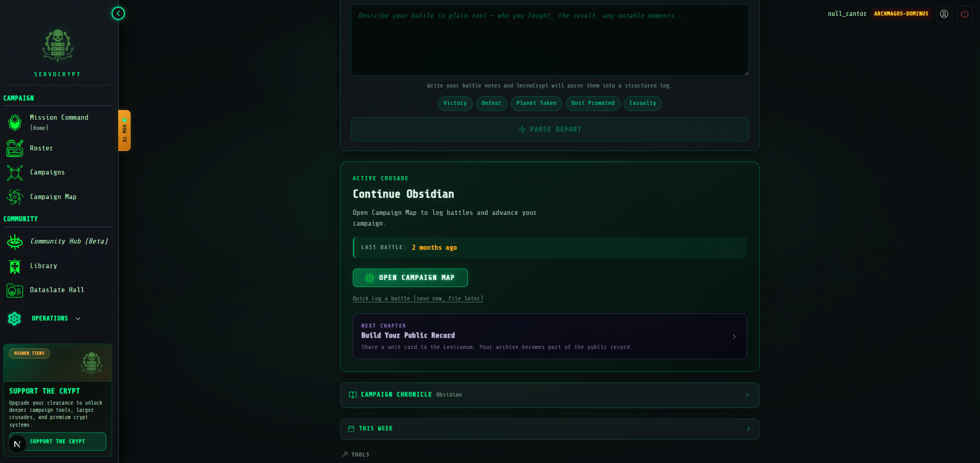Click the Library banner icon
Screen dimensions: 980x463
click(15, 266)
